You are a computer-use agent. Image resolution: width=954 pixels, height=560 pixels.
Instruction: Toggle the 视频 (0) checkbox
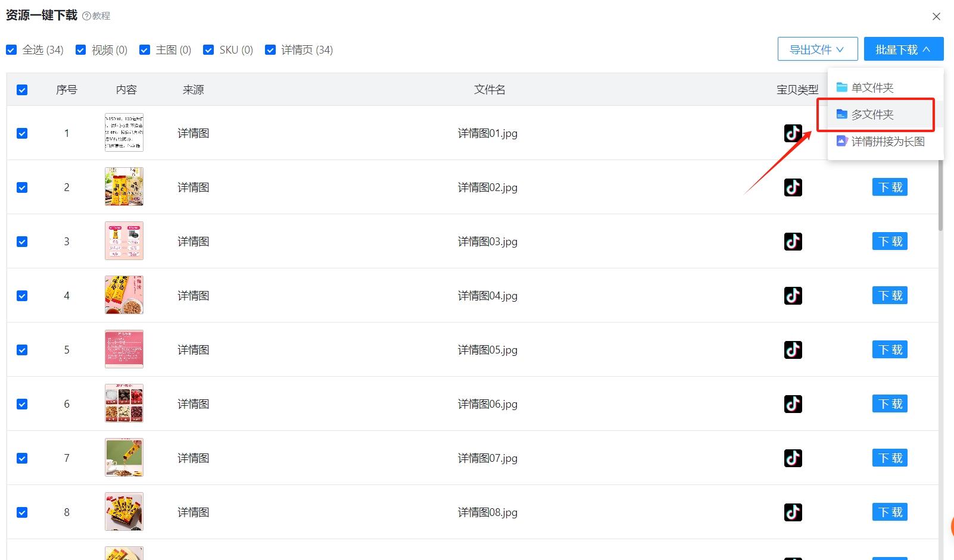[80, 49]
